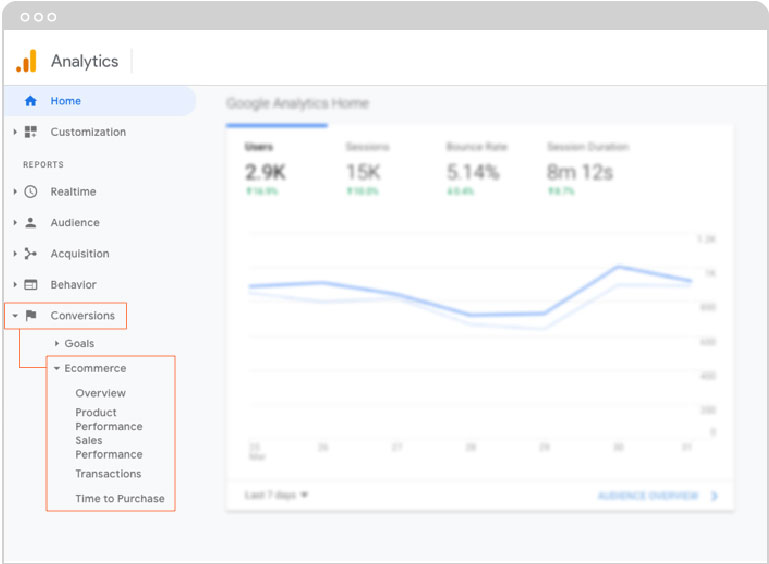Click the Acquisition branching arrows icon
The width and height of the screenshot is (769, 564).
(30, 254)
